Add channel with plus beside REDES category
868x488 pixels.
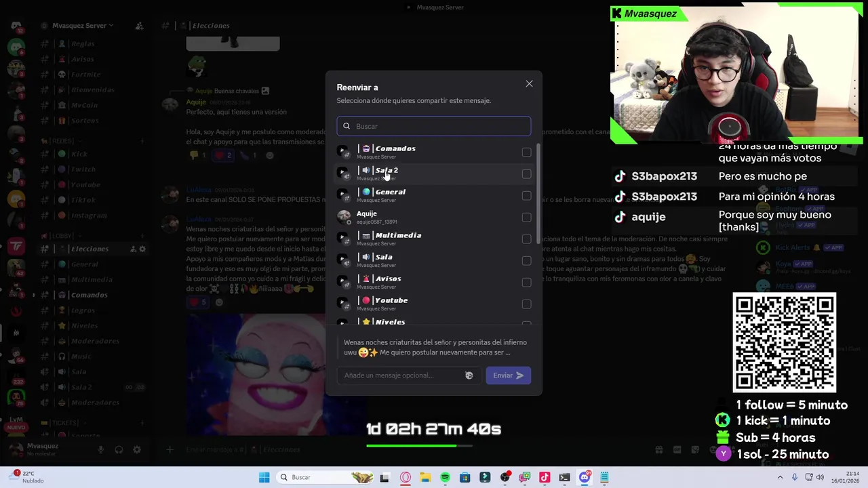(x=142, y=141)
